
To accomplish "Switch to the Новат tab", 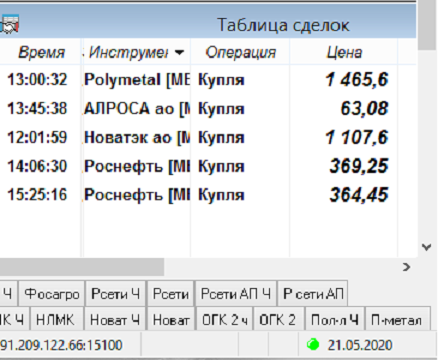I will 171,320.
